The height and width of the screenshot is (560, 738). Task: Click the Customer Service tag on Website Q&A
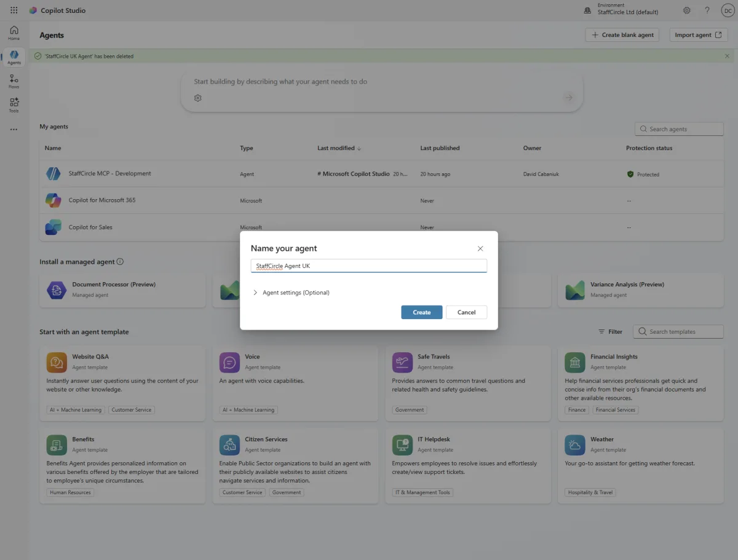132,410
